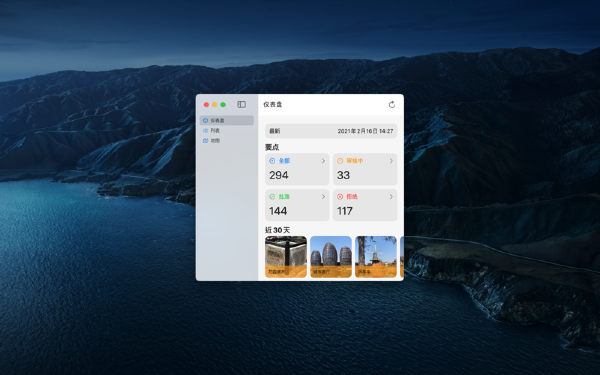Toggle the sidebar visibility icon
Screen dimensions: 600x375
tap(241, 104)
